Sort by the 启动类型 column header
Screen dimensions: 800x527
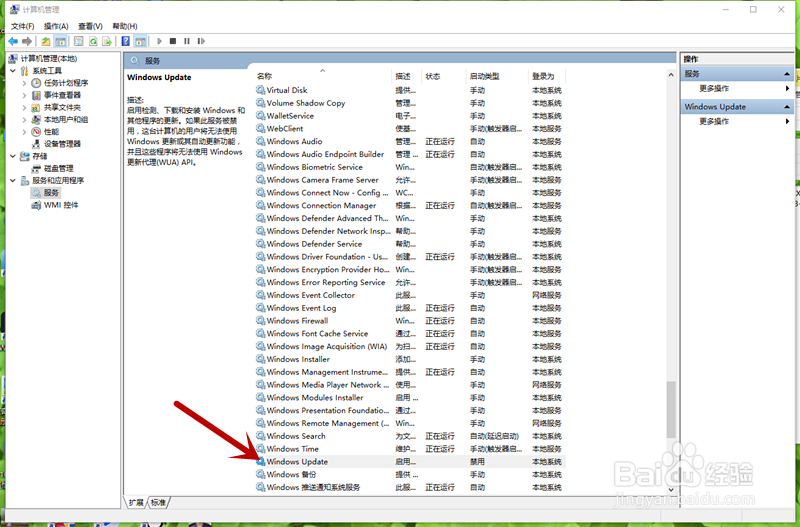pos(497,76)
